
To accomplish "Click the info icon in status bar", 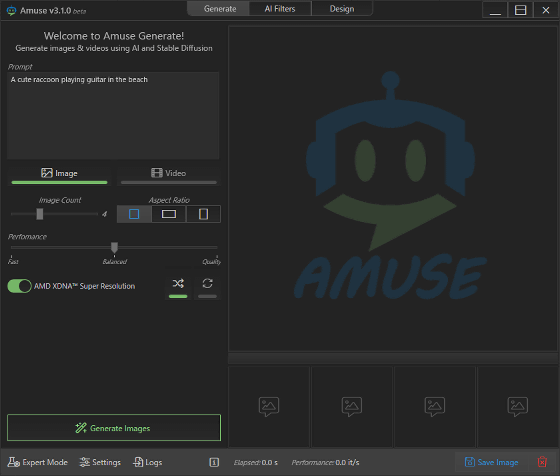I will (214, 462).
